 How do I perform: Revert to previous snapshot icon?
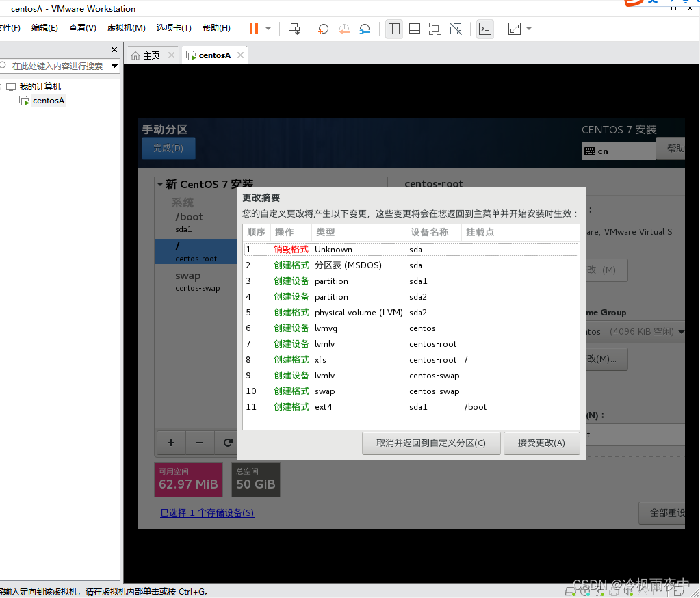[x=344, y=29]
